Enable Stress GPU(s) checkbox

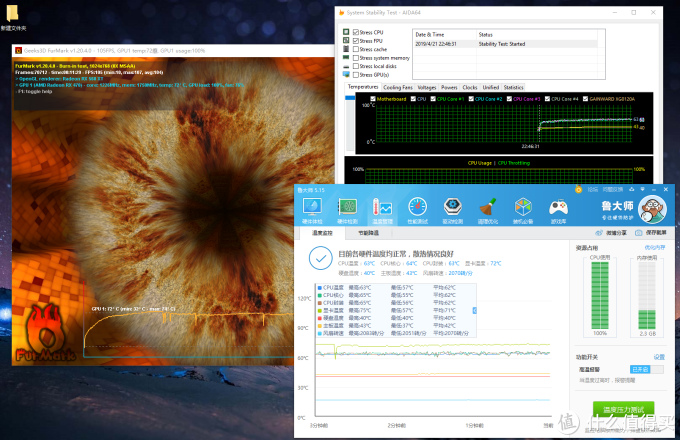[356, 75]
